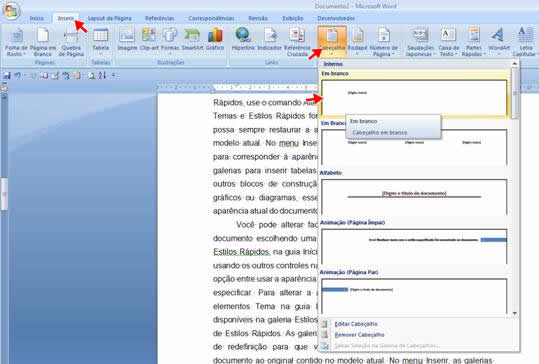
Task: Click the save icon in quick access toolbar
Action: 7,75
